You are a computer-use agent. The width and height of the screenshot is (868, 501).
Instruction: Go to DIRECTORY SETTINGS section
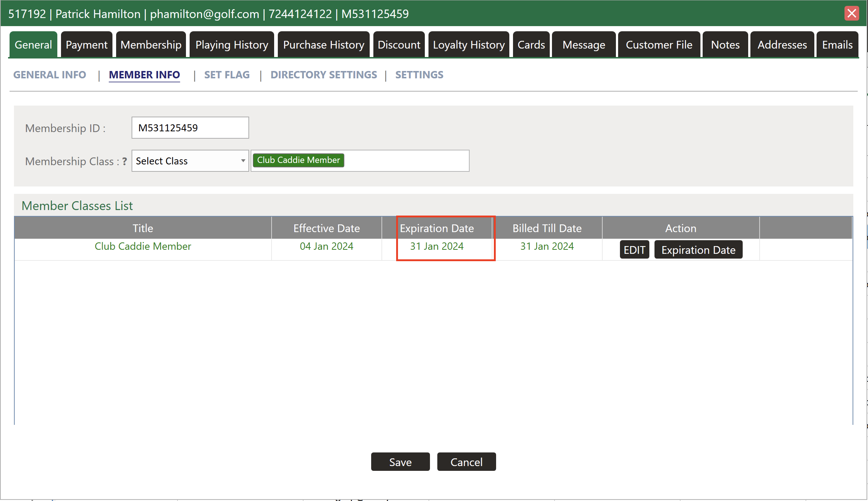[323, 75]
